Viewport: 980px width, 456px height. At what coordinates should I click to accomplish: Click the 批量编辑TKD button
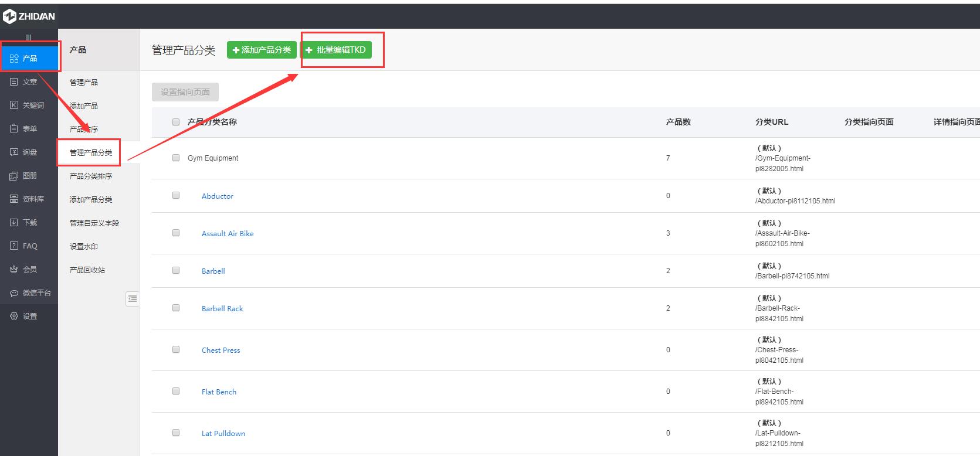[336, 50]
